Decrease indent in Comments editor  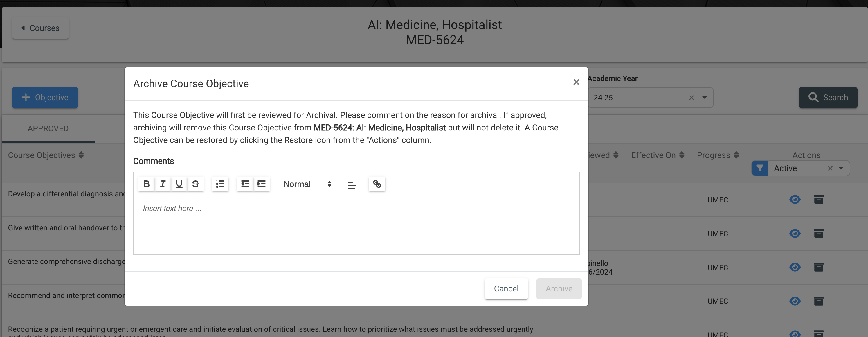click(x=245, y=184)
